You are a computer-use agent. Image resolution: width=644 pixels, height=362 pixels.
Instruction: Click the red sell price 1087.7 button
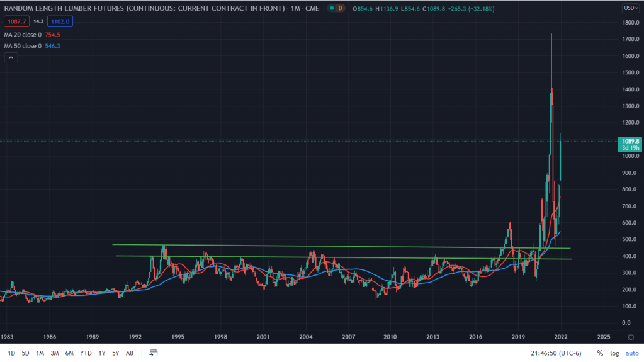pos(15,21)
